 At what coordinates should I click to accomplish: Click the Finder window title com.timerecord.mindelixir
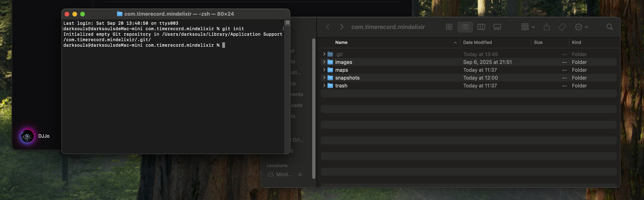[x=388, y=27]
